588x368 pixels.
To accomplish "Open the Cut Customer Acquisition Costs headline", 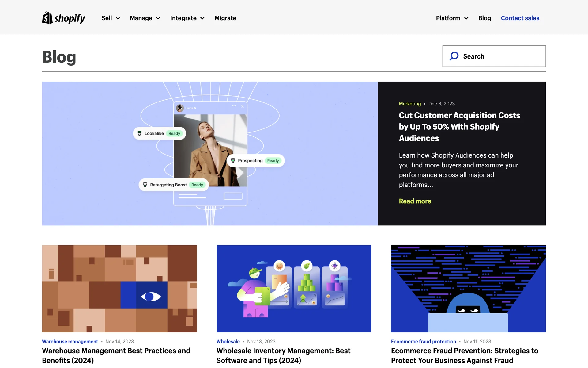I will [x=459, y=127].
